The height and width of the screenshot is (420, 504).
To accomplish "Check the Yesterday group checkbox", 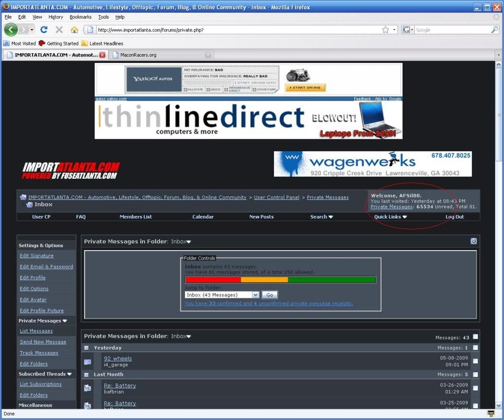I will pos(475,348).
